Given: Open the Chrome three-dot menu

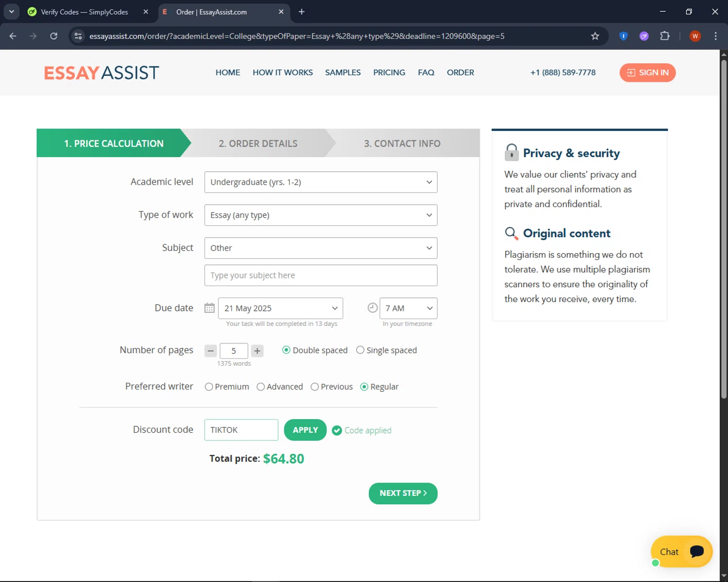Looking at the screenshot, I should click(x=715, y=36).
